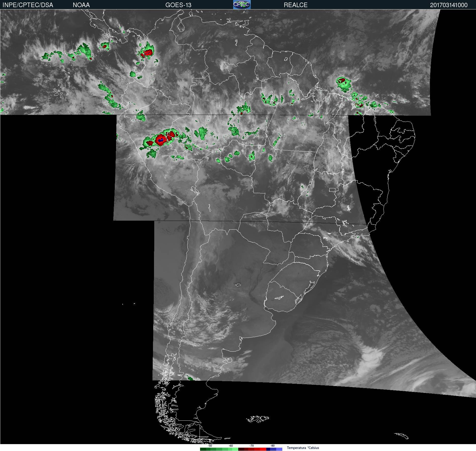Click the -70 legend value
The image size is (476, 451).
251,446
